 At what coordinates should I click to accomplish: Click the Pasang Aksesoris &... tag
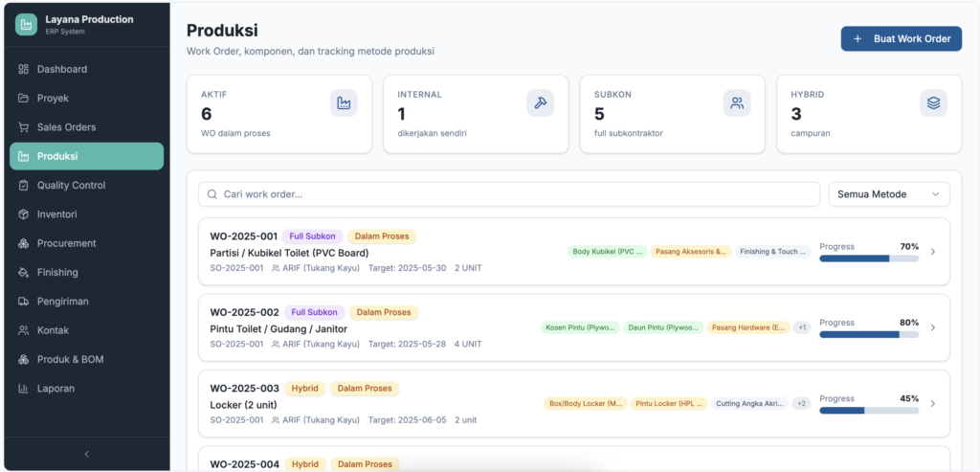[691, 251]
